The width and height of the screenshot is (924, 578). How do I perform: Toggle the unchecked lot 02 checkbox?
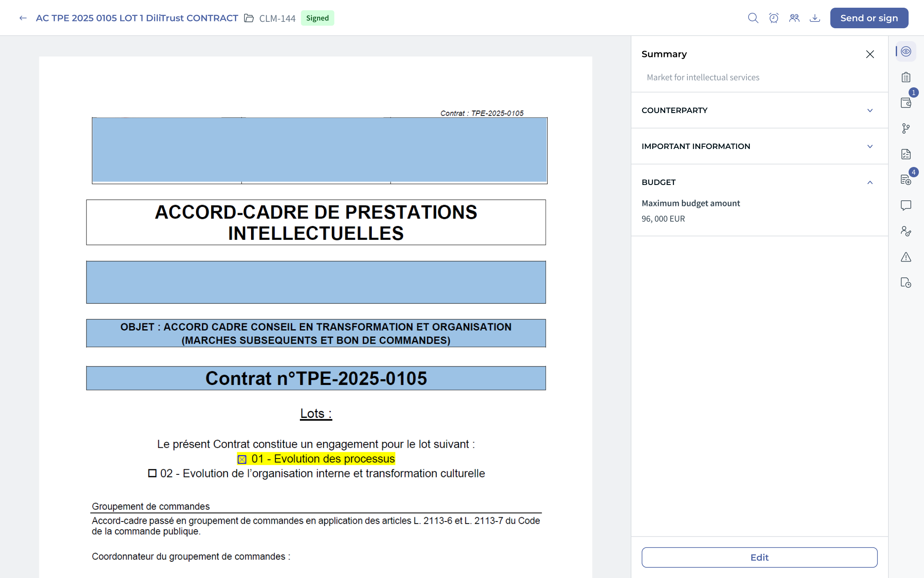click(152, 473)
